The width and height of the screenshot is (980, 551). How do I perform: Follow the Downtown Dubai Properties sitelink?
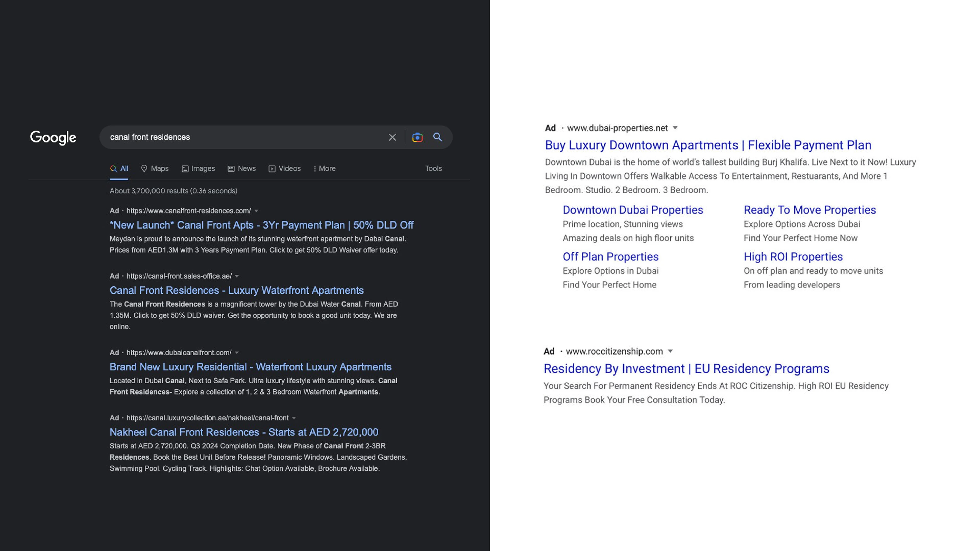point(633,210)
